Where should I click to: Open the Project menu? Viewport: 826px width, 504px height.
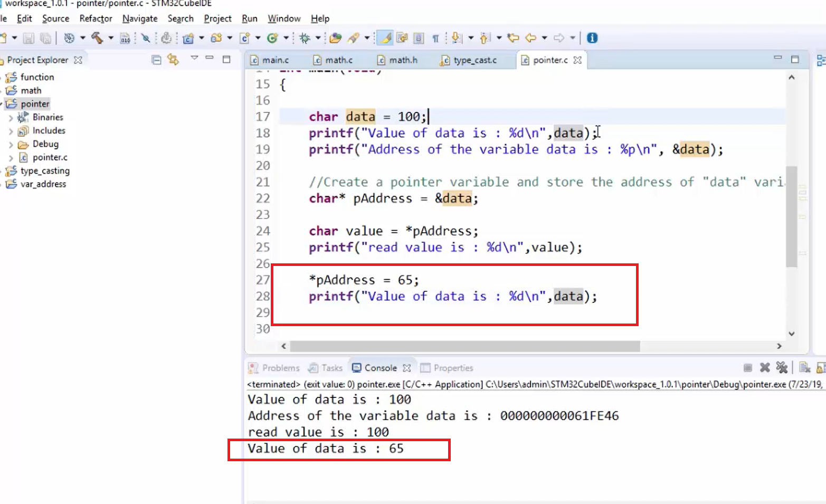click(x=217, y=18)
